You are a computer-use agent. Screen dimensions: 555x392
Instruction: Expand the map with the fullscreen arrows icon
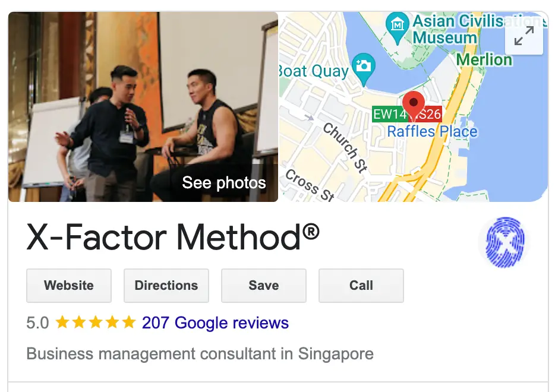(x=524, y=36)
